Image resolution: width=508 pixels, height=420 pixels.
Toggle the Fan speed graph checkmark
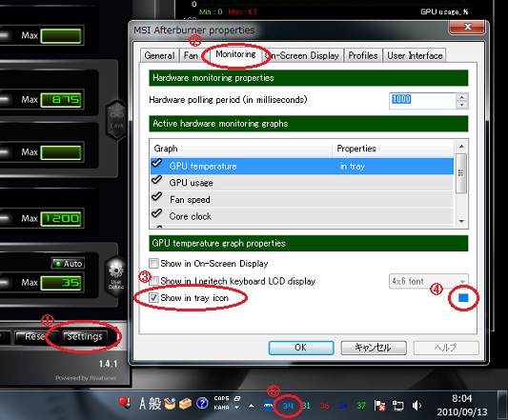click(157, 196)
